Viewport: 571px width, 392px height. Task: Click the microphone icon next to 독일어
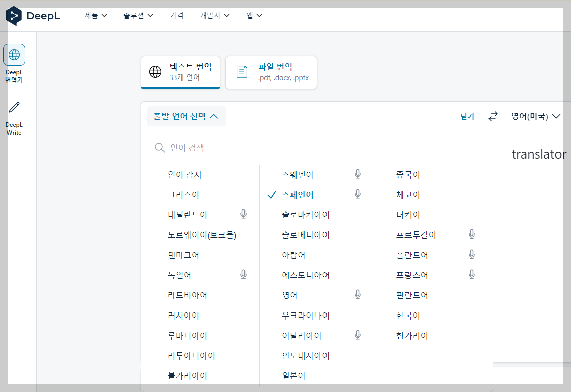[243, 274]
